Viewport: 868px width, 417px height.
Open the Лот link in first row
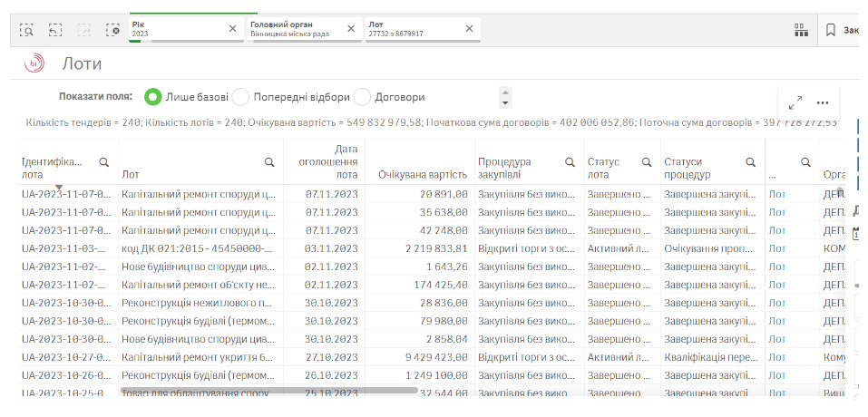pyautogui.click(x=777, y=193)
